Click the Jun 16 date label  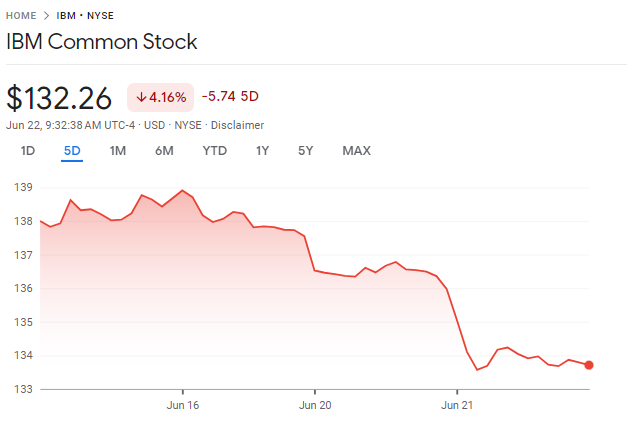coord(183,405)
